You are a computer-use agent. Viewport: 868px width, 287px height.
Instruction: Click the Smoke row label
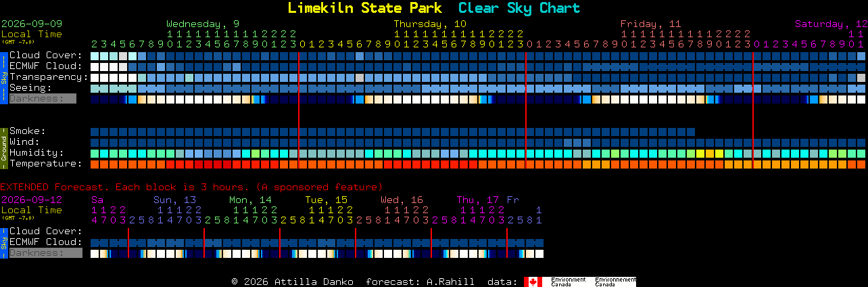pyautogui.click(x=27, y=131)
